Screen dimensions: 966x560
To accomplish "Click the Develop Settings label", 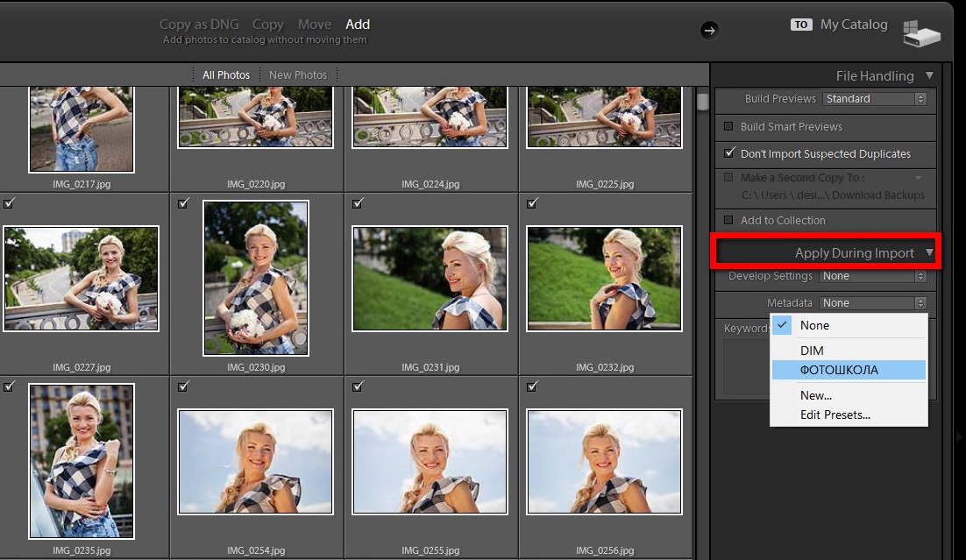I will tap(771, 276).
